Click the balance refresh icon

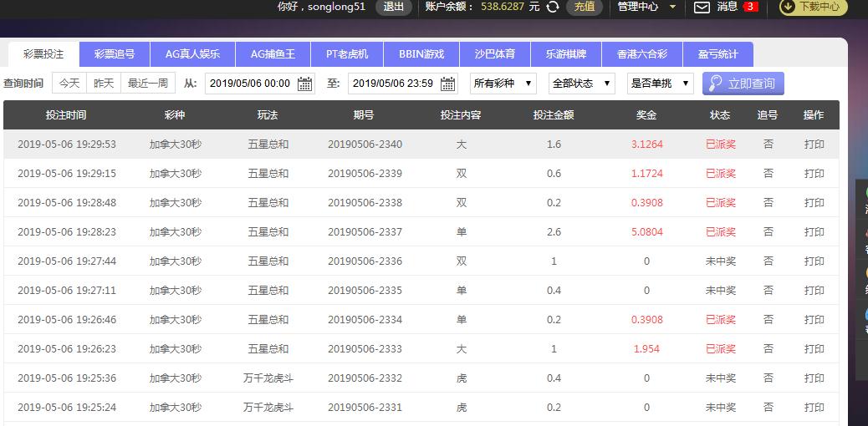coord(553,7)
